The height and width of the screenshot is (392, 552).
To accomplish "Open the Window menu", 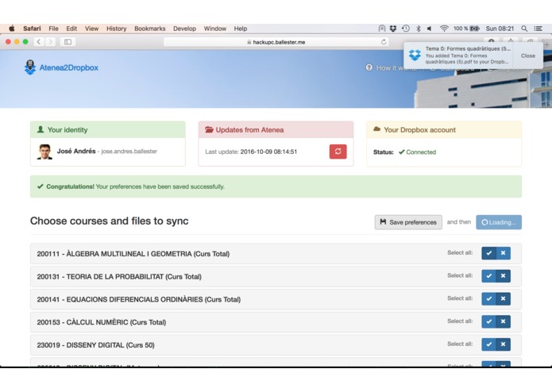I will pos(215,29).
